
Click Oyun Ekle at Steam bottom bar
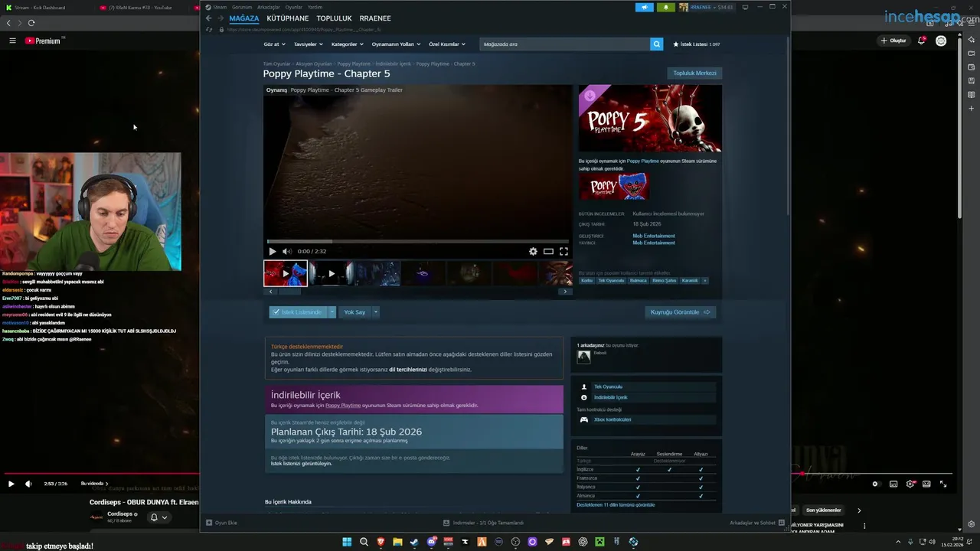221,523
